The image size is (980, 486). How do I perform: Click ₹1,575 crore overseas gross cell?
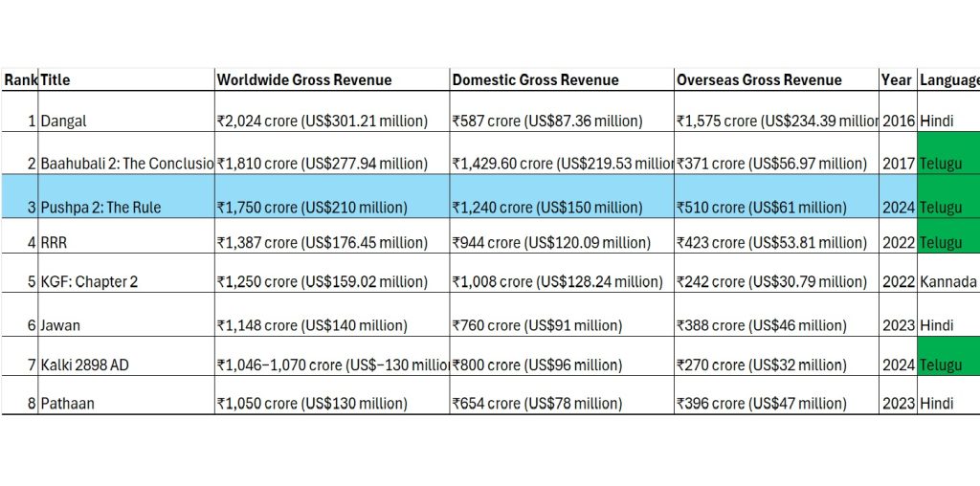point(776,112)
